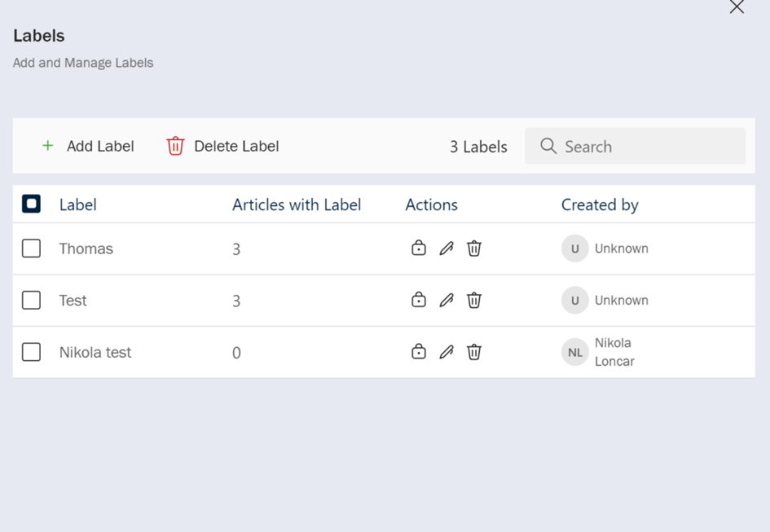The image size is (770, 532).
Task: Click the Delete Label button
Action: 222,147
